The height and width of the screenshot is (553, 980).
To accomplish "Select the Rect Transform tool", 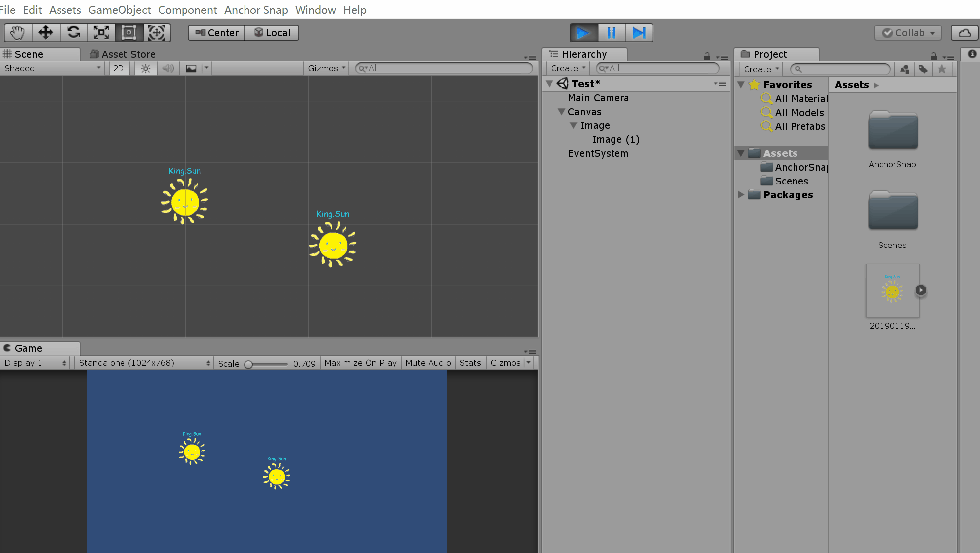I will tap(129, 33).
